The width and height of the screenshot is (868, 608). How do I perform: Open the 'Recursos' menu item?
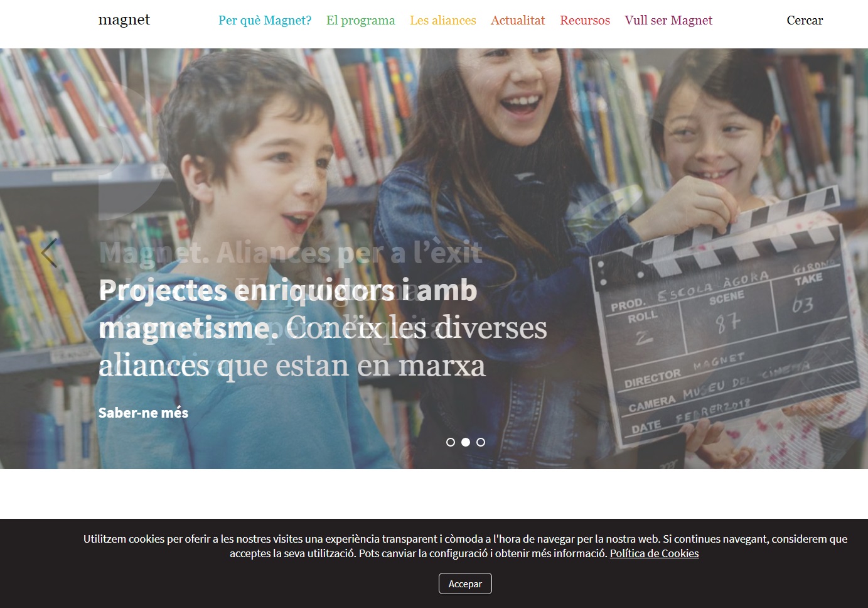(x=584, y=20)
